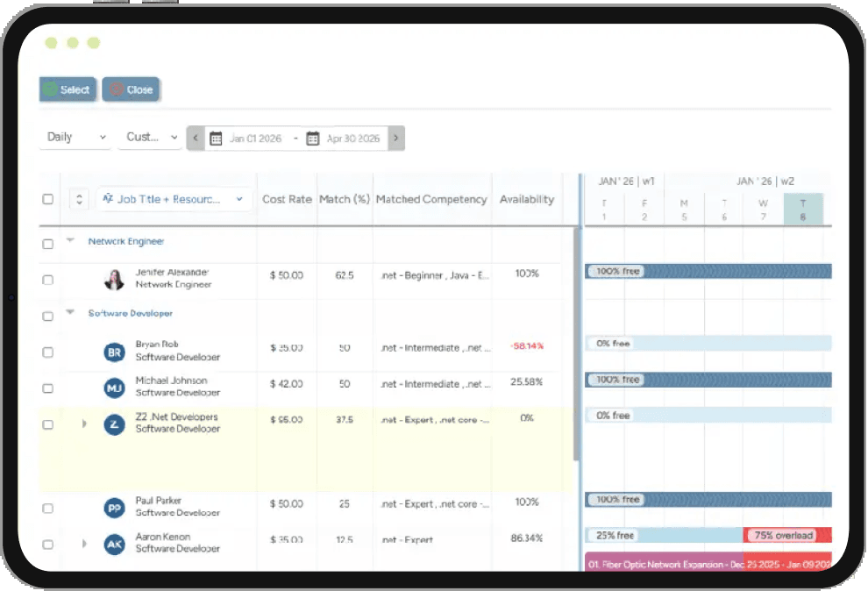
Task: Click the MJ avatar icon
Action: tap(115, 388)
